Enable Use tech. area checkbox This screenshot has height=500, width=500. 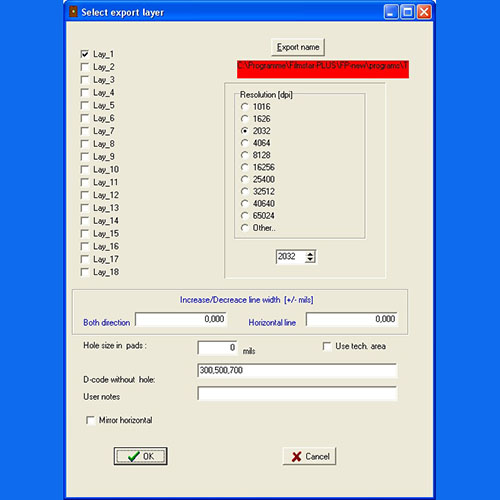(327, 346)
